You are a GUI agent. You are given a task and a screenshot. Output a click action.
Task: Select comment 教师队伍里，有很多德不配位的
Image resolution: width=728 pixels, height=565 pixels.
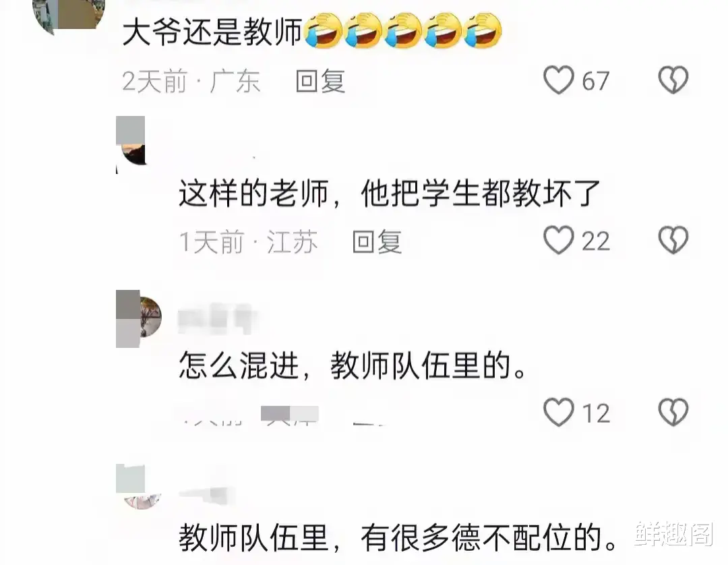tap(398, 537)
